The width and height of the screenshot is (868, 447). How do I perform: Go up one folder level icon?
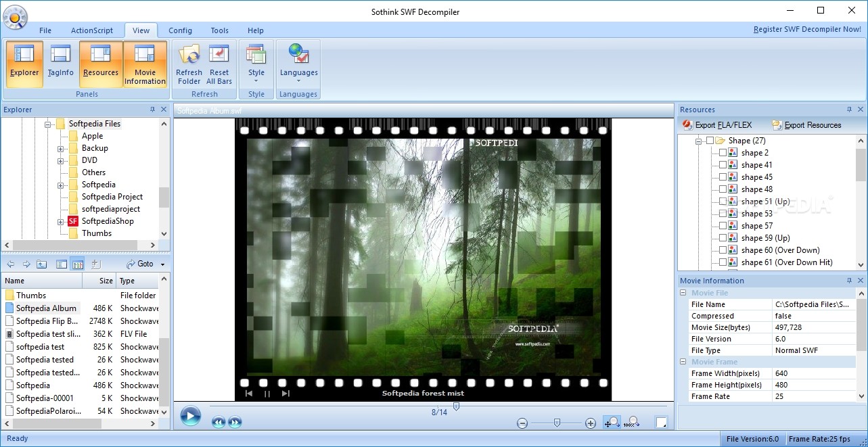[x=42, y=264]
